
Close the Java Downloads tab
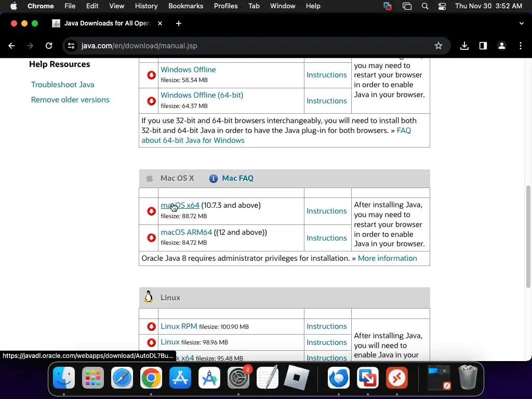pyautogui.click(x=160, y=23)
